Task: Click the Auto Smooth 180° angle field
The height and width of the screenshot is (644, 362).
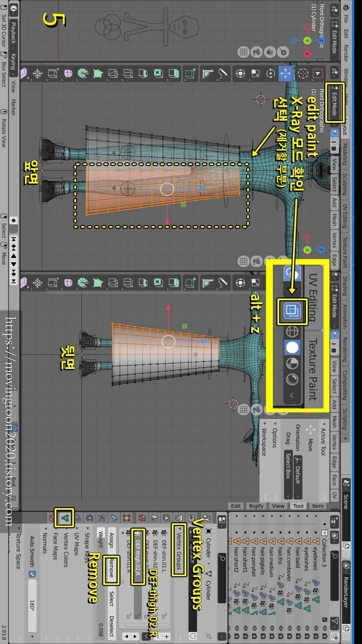Action: point(32,605)
